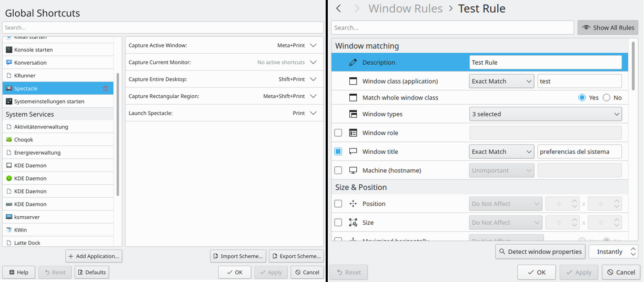
Task: Click the pencil icon next to Description
Action: [353, 63]
